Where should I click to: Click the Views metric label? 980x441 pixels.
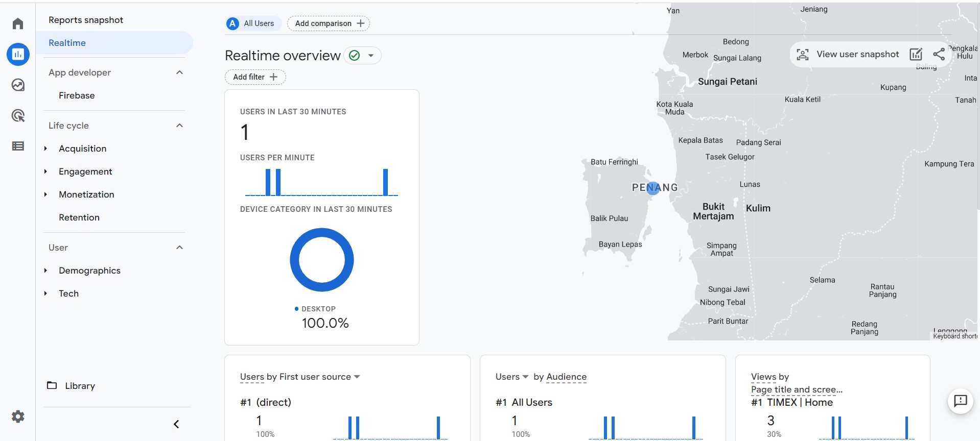click(x=763, y=377)
